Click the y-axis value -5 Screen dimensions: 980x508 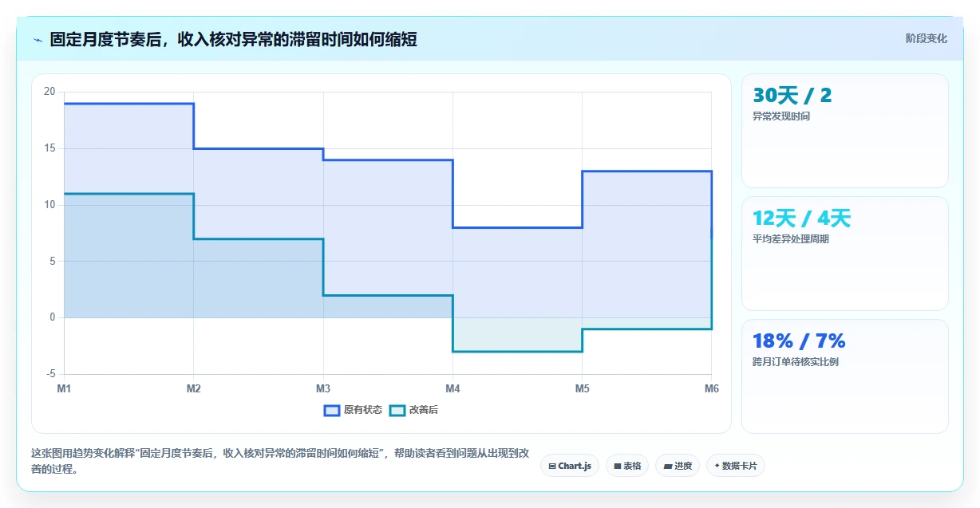pyautogui.click(x=51, y=374)
